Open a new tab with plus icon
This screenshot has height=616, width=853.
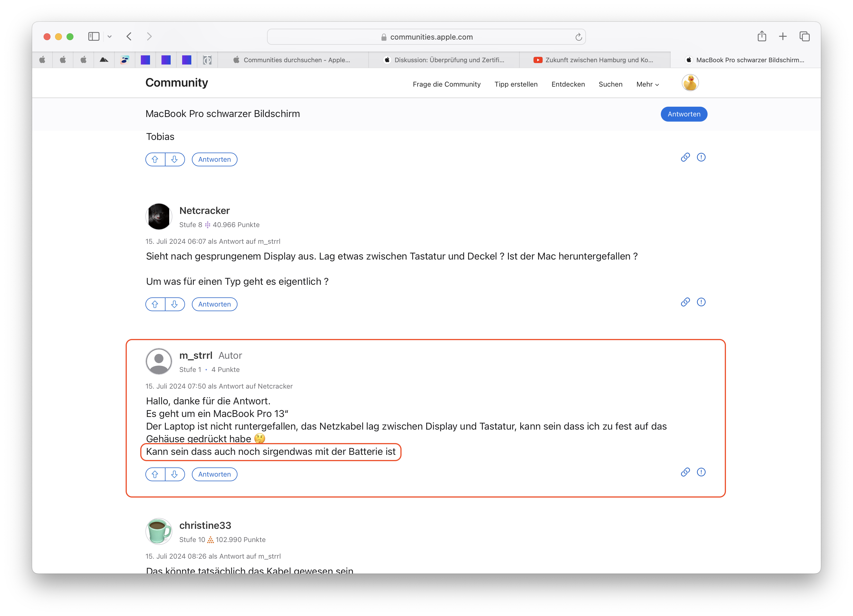[783, 36]
